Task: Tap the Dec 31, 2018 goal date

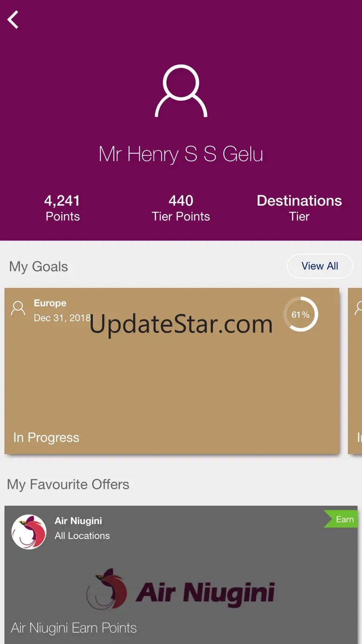Action: click(x=62, y=318)
